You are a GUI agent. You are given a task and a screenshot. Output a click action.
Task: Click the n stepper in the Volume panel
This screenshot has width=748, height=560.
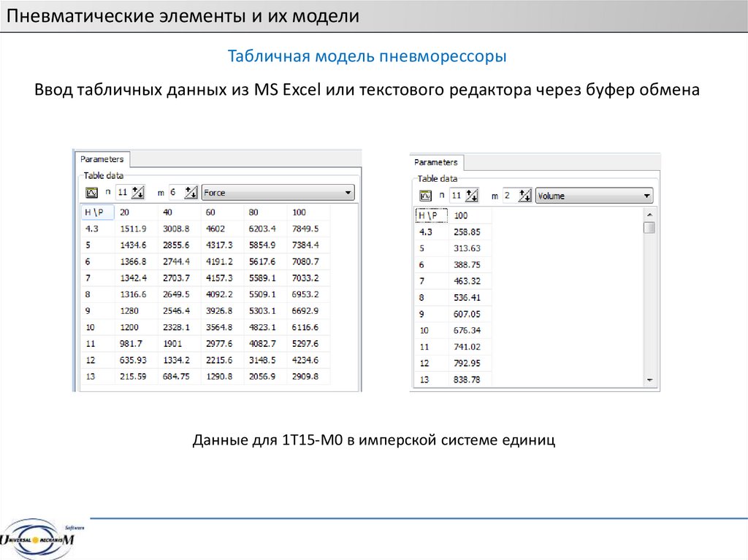coord(471,196)
